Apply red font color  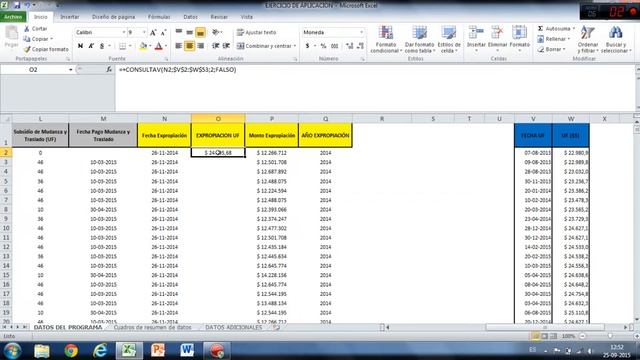[159, 46]
